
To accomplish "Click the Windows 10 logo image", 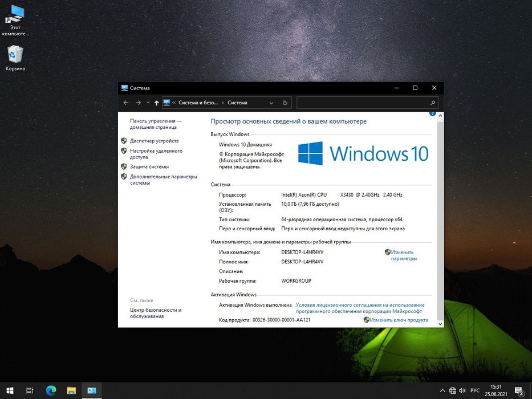I will coord(363,153).
